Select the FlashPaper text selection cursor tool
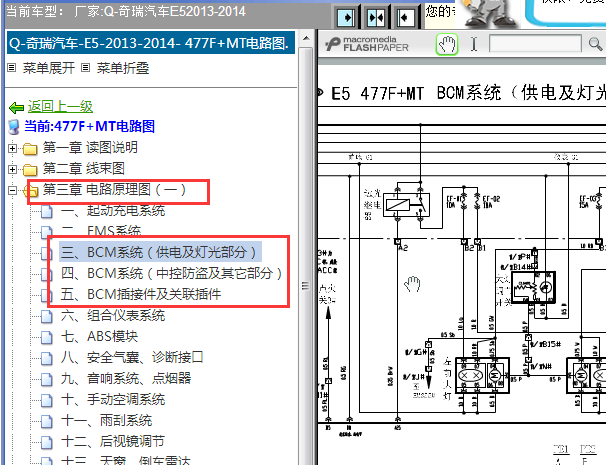The image size is (606, 465). click(x=474, y=44)
